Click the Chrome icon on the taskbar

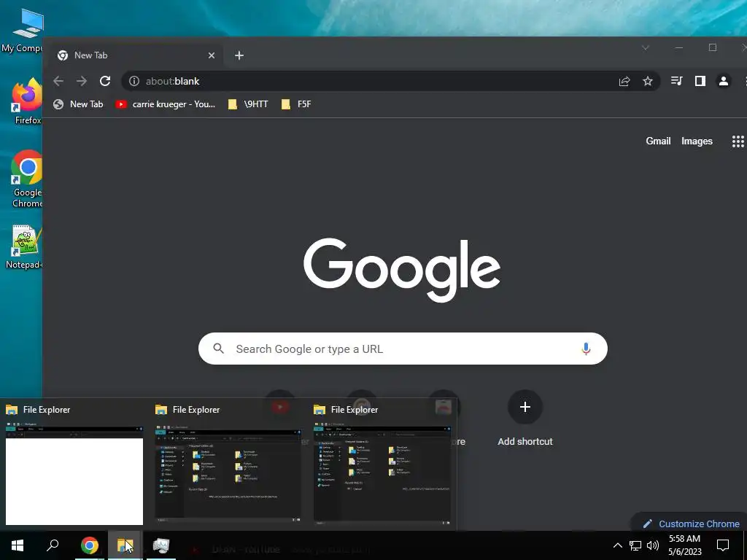[89, 545]
